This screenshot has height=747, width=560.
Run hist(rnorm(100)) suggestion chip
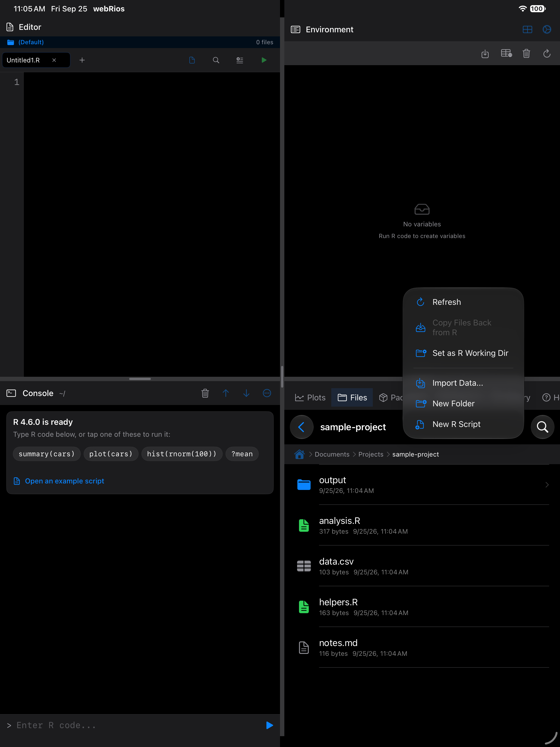pos(182,454)
